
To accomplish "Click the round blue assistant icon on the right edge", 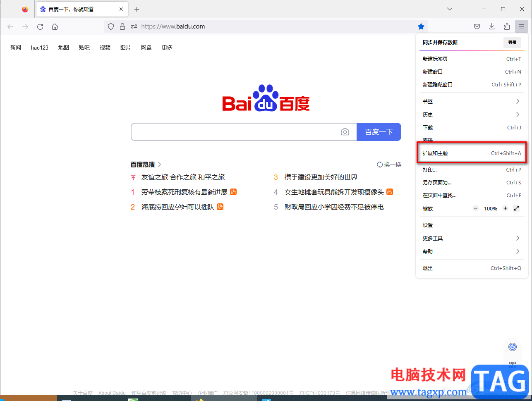I will click(x=513, y=347).
